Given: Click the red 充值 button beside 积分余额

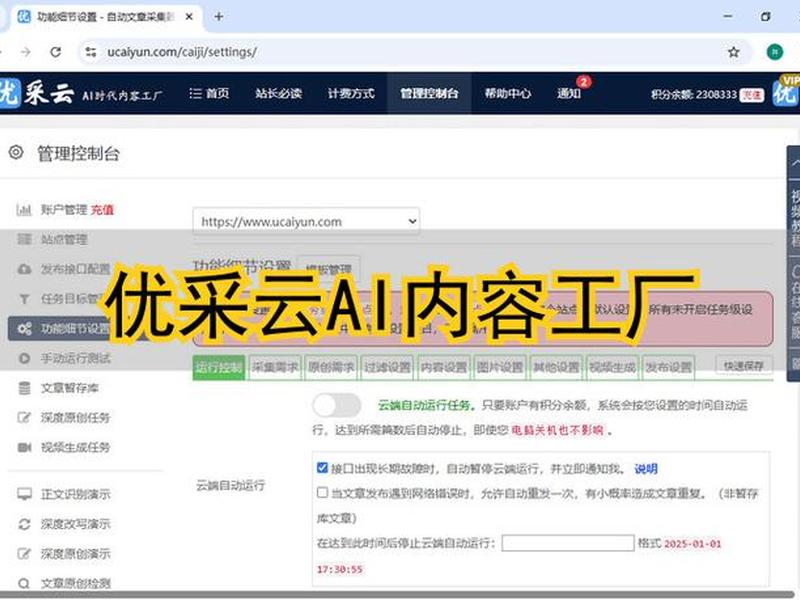Looking at the screenshot, I should [752, 95].
